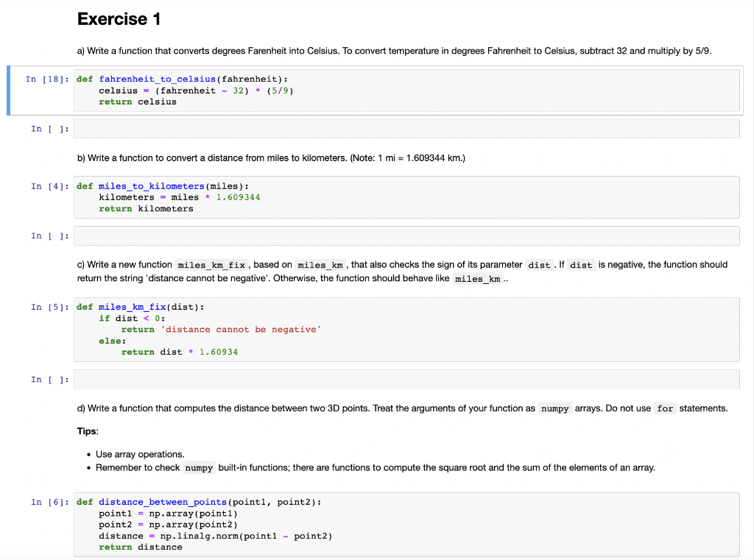Click the Exercise 1 heading

tap(119, 18)
